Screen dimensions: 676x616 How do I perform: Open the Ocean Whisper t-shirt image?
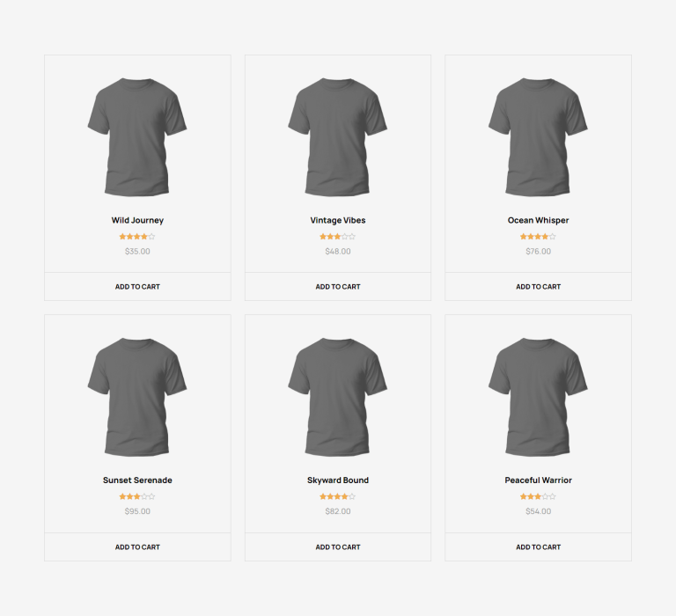point(538,137)
